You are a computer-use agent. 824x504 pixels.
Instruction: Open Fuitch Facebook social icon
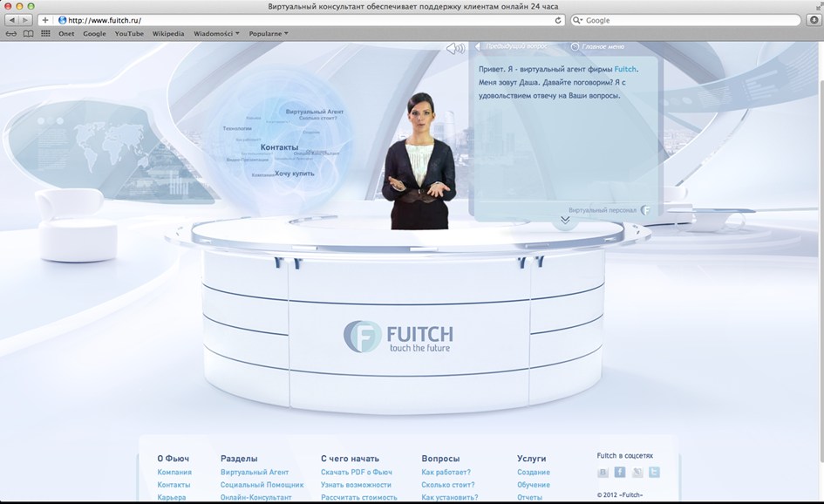point(620,472)
